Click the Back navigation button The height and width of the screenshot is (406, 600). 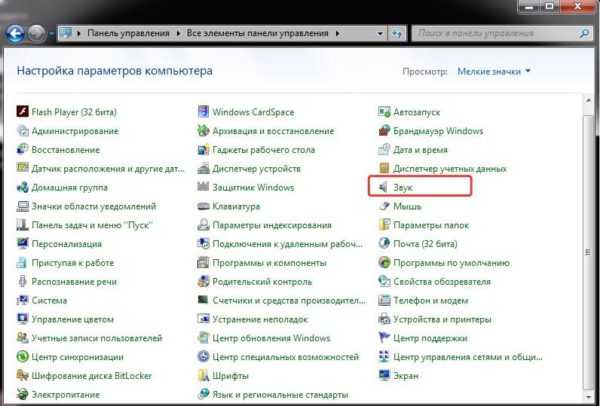pyautogui.click(x=16, y=34)
